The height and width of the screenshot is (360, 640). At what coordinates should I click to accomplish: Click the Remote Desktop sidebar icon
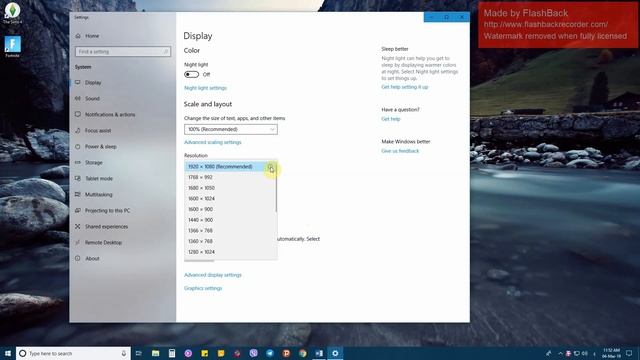pyautogui.click(x=78, y=242)
